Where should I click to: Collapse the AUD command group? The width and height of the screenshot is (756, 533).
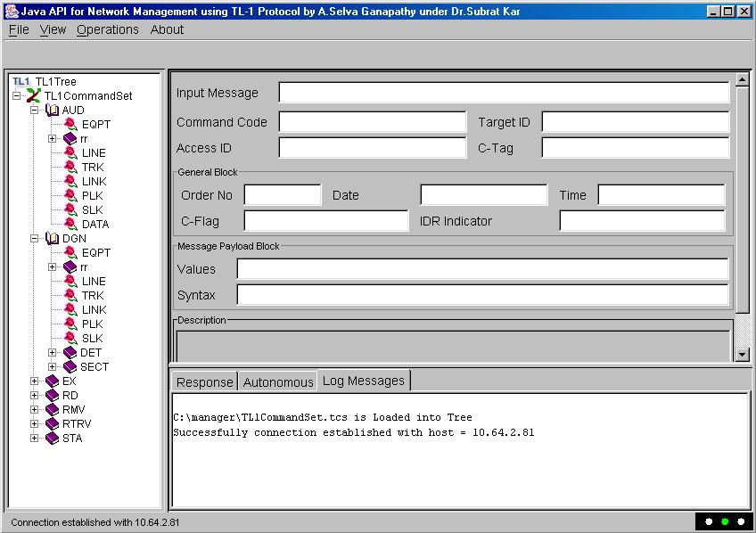point(34,110)
